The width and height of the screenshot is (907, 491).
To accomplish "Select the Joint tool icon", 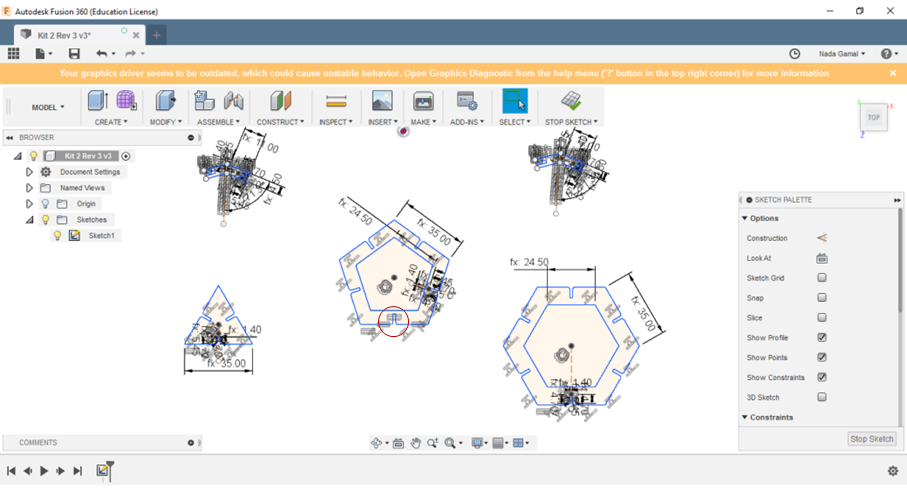I will pos(233,101).
